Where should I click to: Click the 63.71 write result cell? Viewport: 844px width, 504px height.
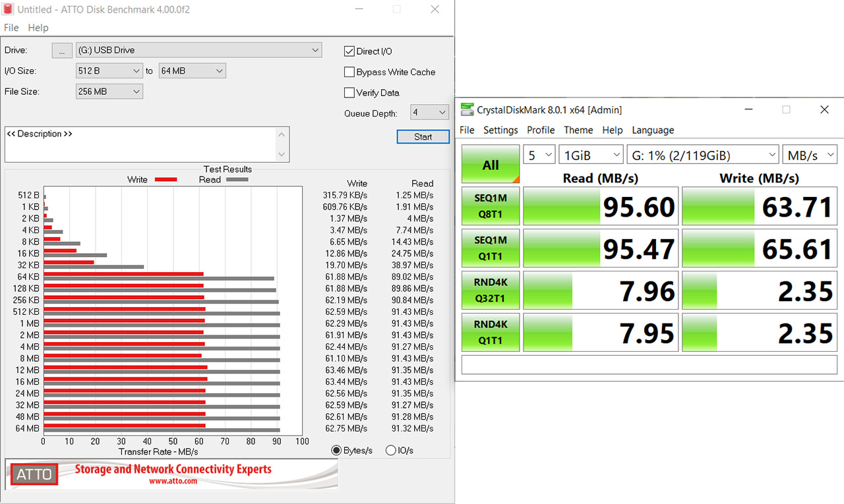[x=760, y=206]
